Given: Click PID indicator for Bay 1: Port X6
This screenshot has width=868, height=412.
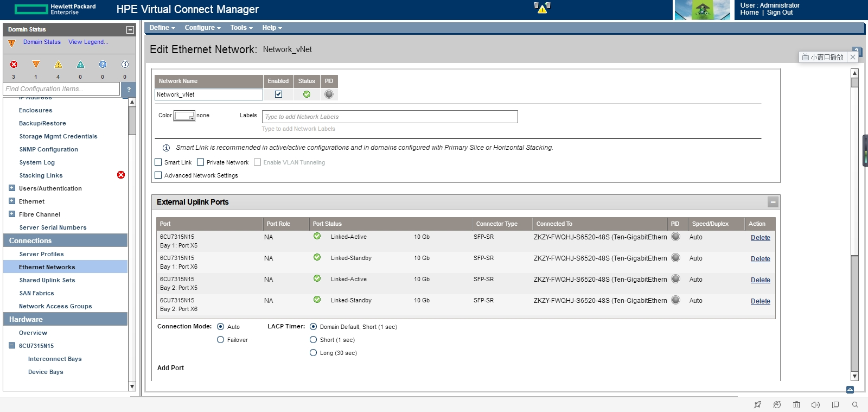Looking at the screenshot, I should point(675,258).
